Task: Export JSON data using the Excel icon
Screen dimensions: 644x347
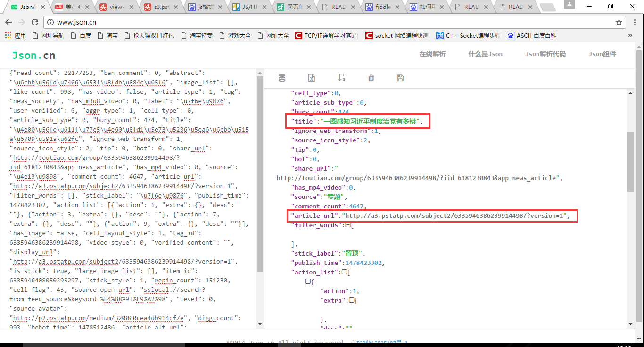Action: tap(312, 77)
